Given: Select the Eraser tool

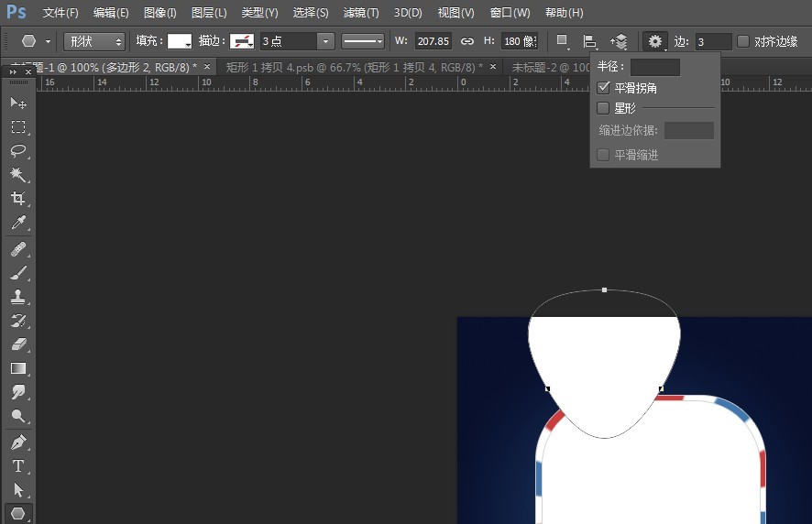Looking at the screenshot, I should [18, 344].
